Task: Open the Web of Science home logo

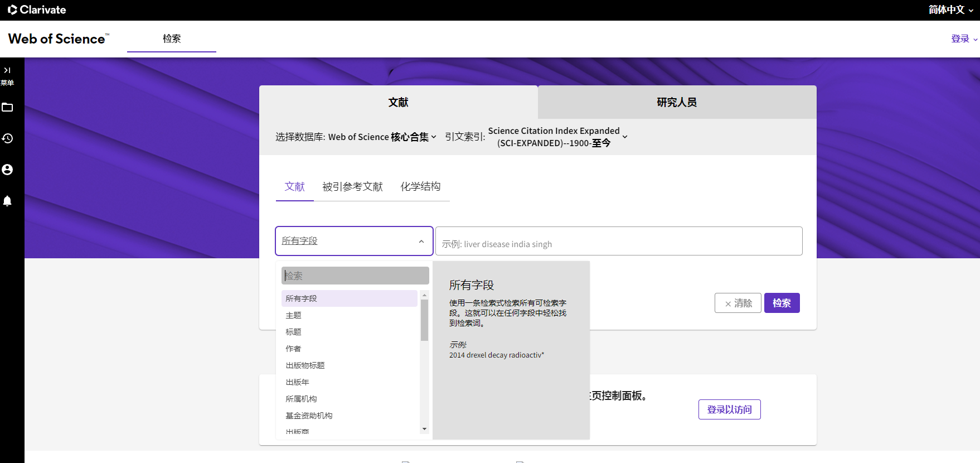Action: [59, 38]
